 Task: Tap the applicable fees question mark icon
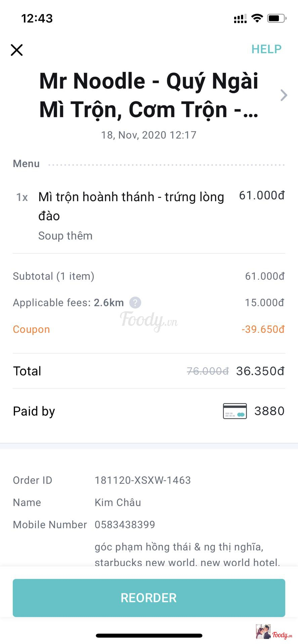coord(135,303)
